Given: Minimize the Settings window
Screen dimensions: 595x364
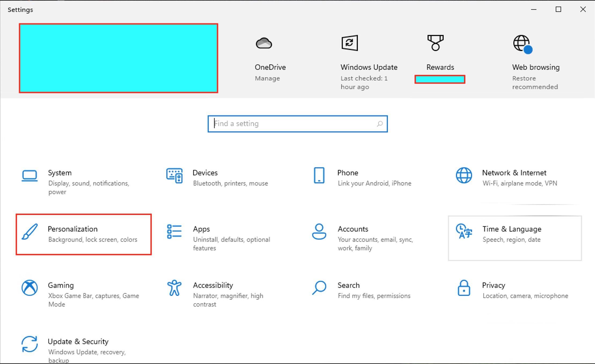Looking at the screenshot, I should [x=534, y=9].
